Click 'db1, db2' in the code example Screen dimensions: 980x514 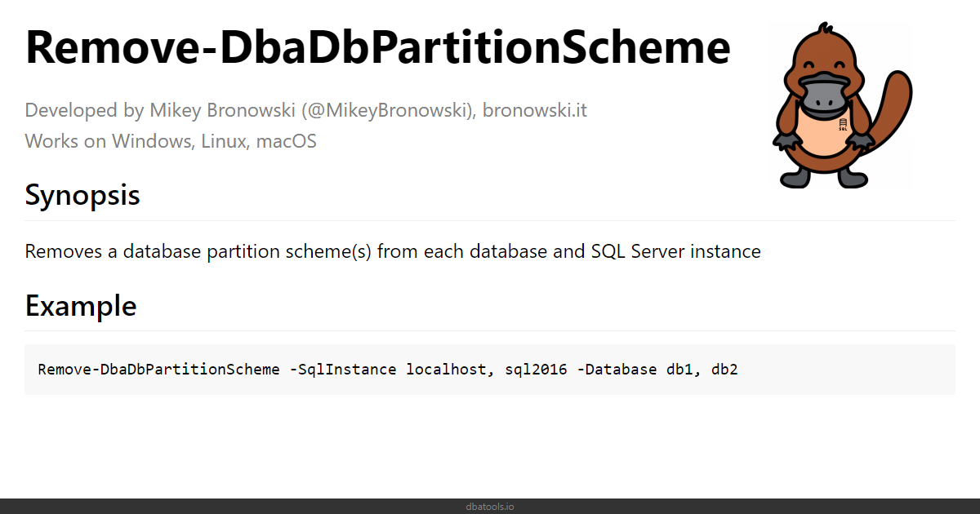[x=702, y=370]
